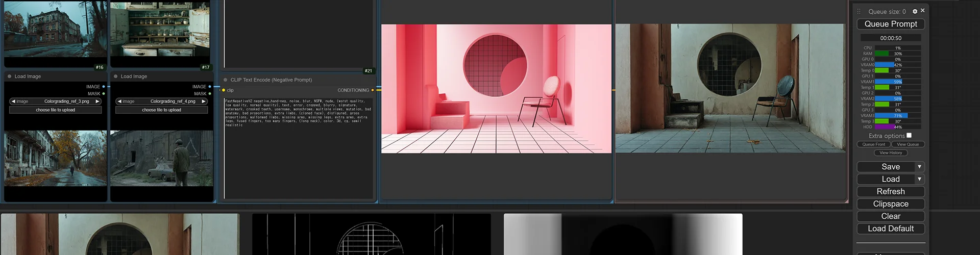
Task: Click the Queue Prompt button
Action: tap(891, 24)
